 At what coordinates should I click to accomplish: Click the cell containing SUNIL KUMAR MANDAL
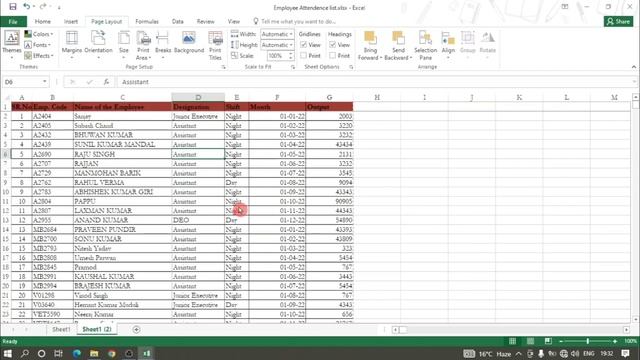pos(122,144)
